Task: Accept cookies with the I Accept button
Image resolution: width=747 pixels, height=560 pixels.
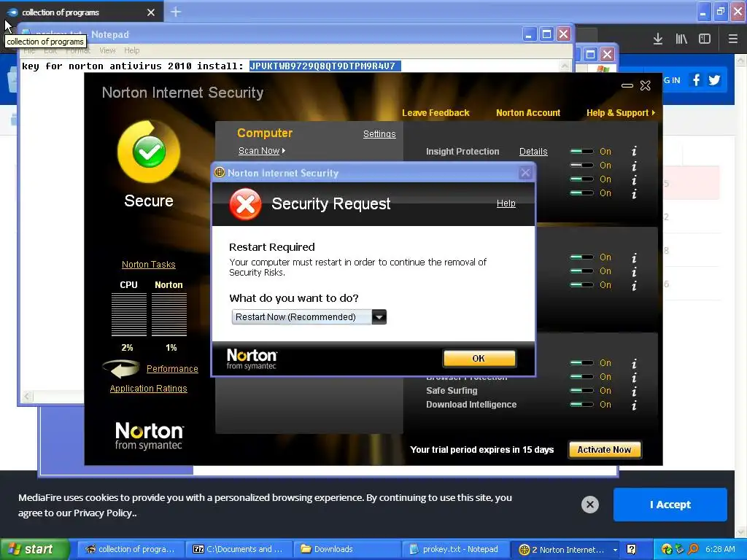Action: click(670, 505)
